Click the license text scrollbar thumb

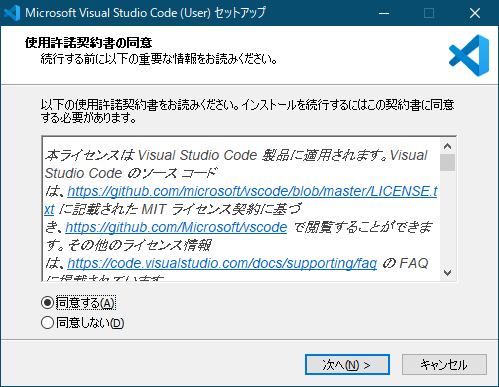447,162
